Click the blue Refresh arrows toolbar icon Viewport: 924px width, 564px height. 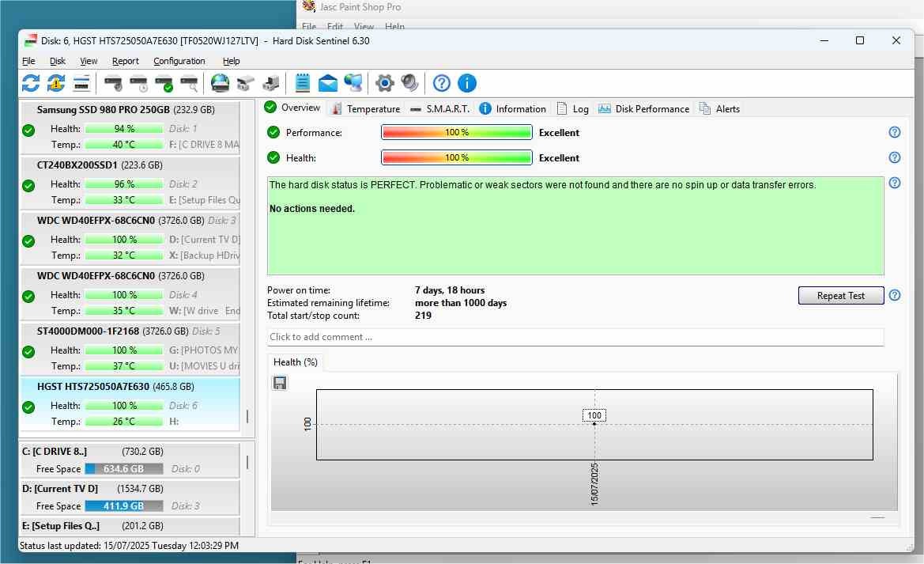(x=31, y=83)
